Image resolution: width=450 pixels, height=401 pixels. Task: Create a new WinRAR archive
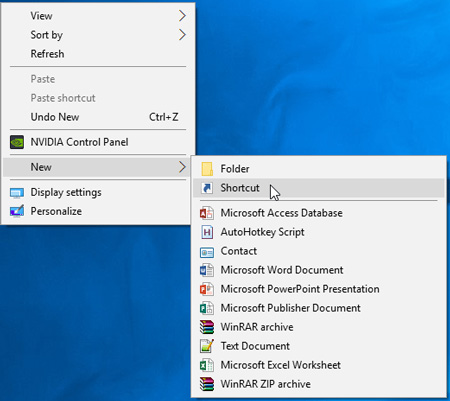319,327
